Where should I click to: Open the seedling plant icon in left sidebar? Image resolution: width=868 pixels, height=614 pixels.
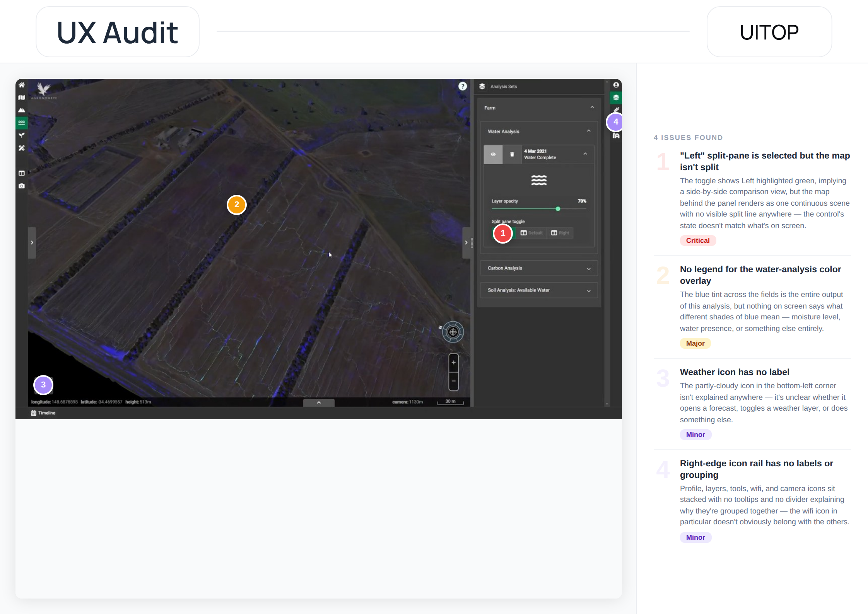[x=22, y=135]
